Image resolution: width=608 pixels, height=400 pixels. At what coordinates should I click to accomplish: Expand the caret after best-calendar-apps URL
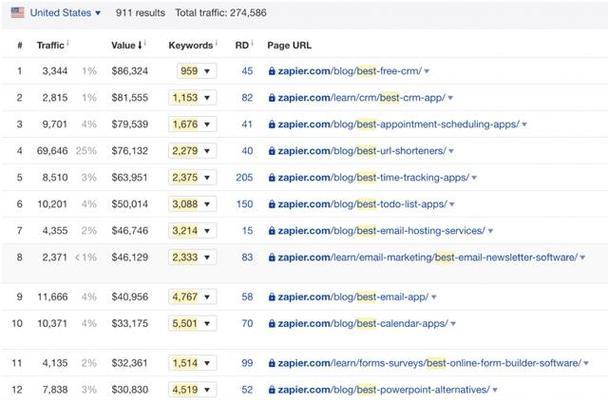pos(453,324)
